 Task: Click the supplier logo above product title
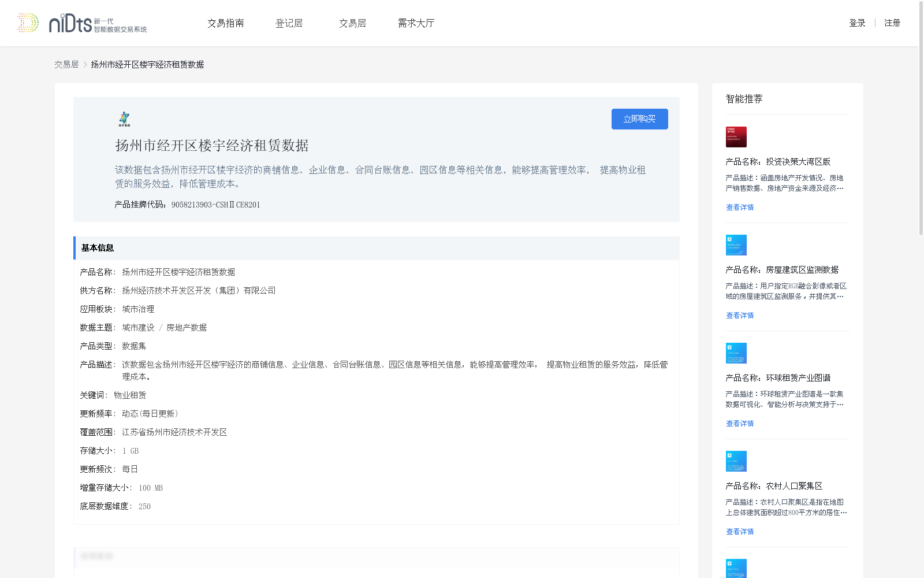click(x=124, y=119)
